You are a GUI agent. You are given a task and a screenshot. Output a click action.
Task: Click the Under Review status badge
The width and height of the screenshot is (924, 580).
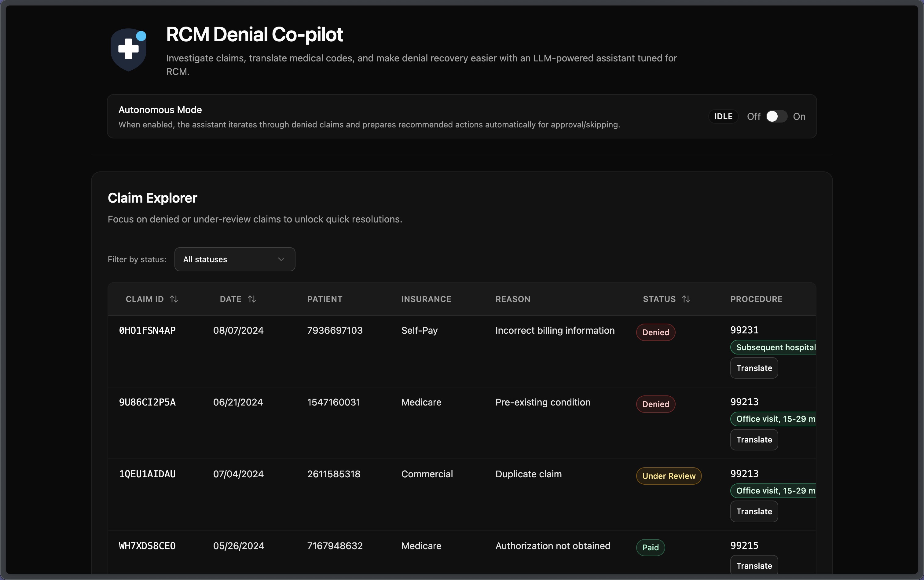click(x=669, y=476)
